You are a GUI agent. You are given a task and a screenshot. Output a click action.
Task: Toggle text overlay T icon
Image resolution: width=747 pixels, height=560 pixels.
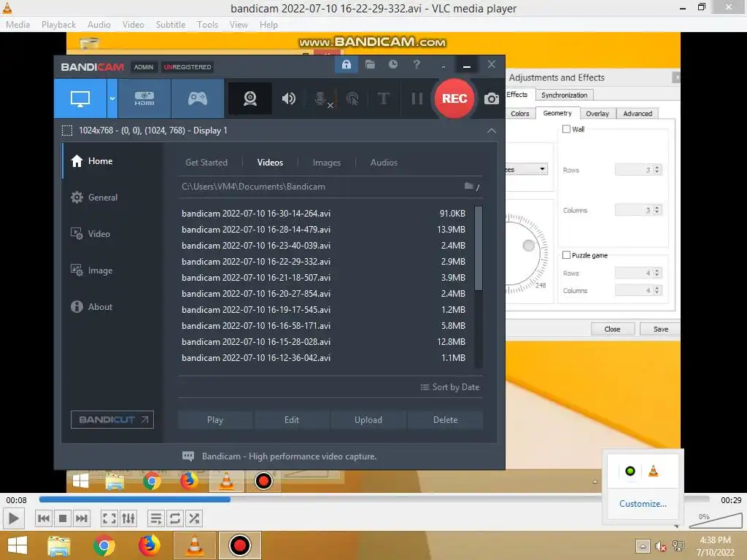click(384, 98)
